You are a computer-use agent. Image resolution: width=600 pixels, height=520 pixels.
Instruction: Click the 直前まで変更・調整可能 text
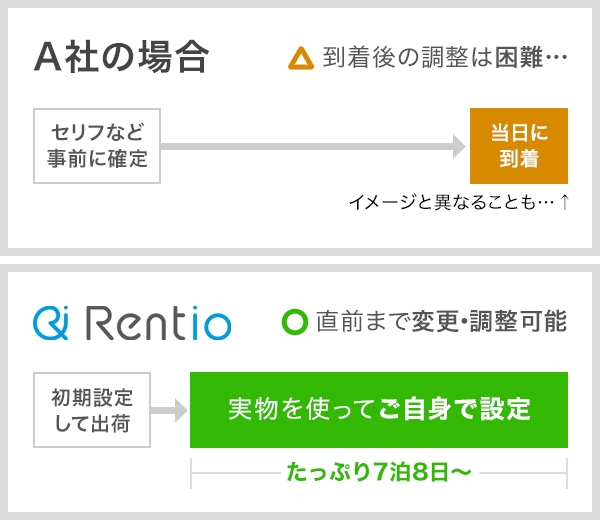(x=440, y=323)
